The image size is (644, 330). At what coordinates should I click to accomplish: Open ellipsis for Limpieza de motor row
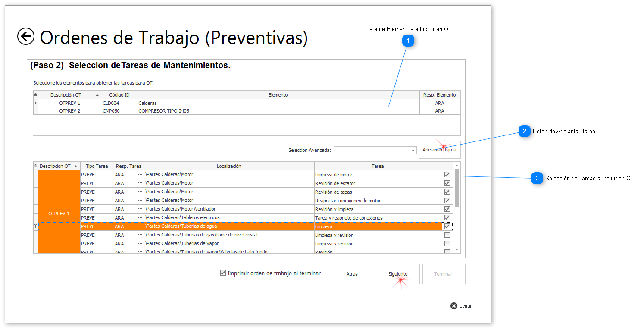pyautogui.click(x=140, y=175)
